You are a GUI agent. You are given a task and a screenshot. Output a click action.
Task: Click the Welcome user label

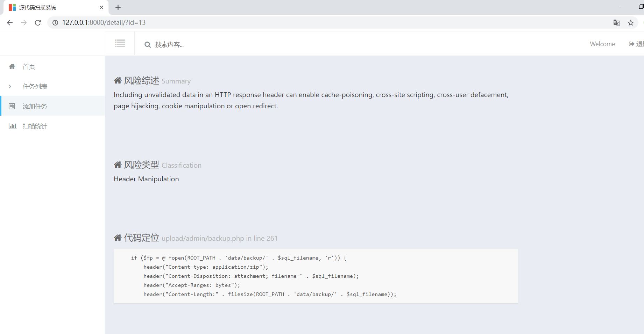[x=602, y=44]
